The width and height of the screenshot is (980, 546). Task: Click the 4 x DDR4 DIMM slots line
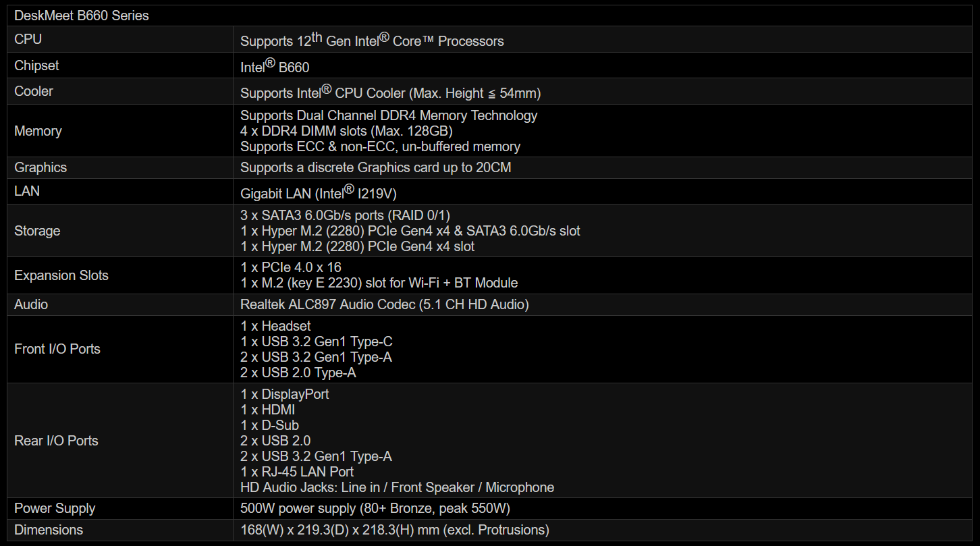(x=346, y=131)
